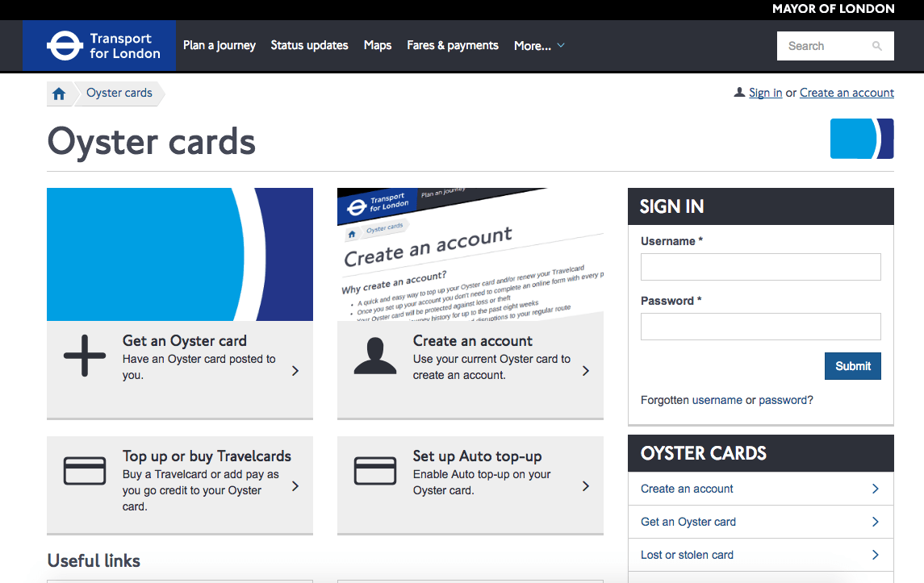924x583 pixels.
Task: Click the card icon for Set up Auto top-up
Action: click(x=375, y=471)
